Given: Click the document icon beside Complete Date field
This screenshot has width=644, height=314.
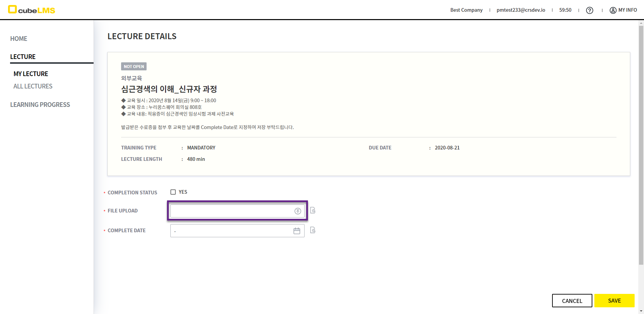Looking at the screenshot, I should click(313, 230).
